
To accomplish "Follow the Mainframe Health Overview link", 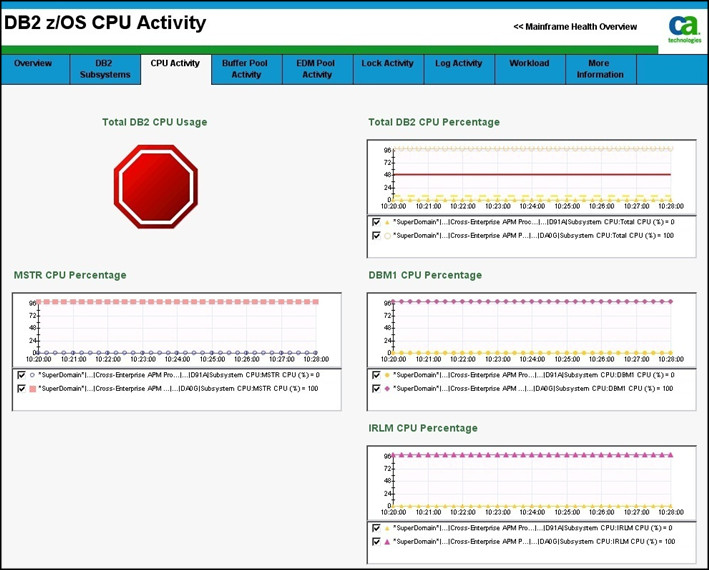I will tap(575, 27).
